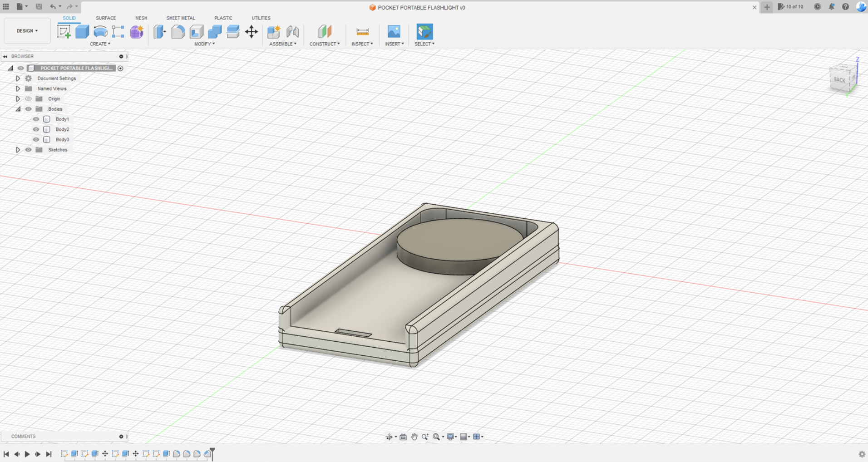
Task: Open the INSERT dropdown menu
Action: [x=395, y=44]
